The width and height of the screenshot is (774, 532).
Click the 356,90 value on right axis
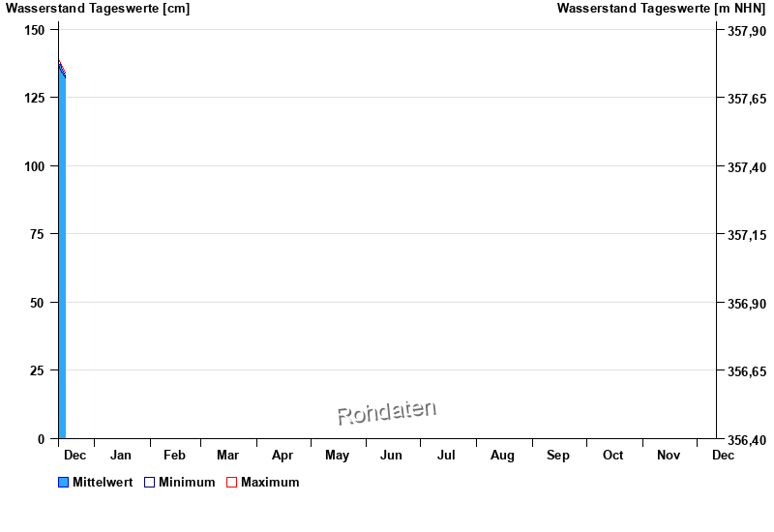coord(746,304)
